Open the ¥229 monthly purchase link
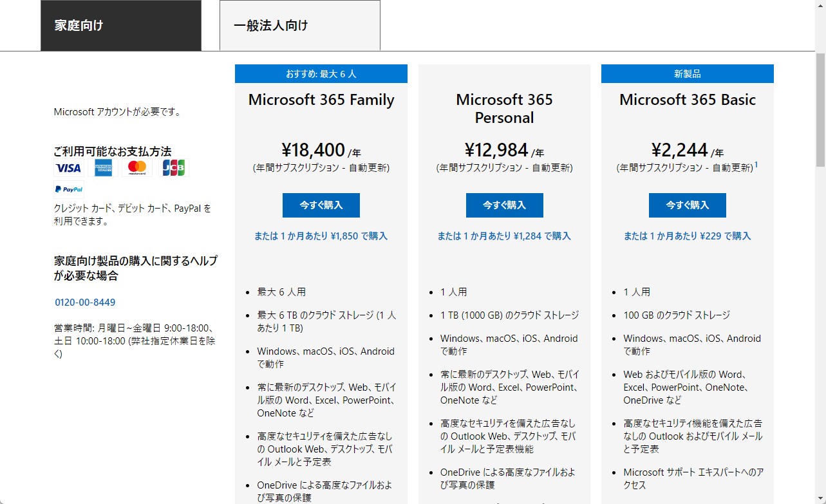 pyautogui.click(x=687, y=236)
